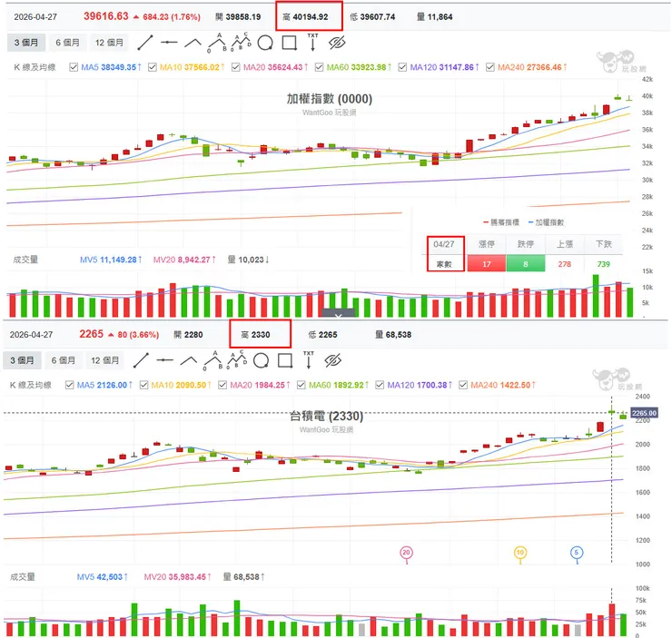The image size is (672, 638).
Task: Select TXT annotation tool in index chart
Action: (x=313, y=42)
